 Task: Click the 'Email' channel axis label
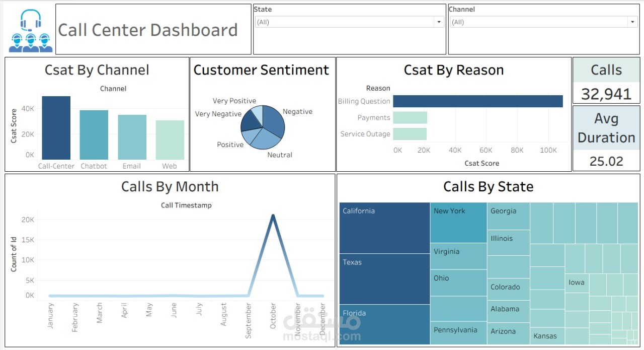(132, 166)
